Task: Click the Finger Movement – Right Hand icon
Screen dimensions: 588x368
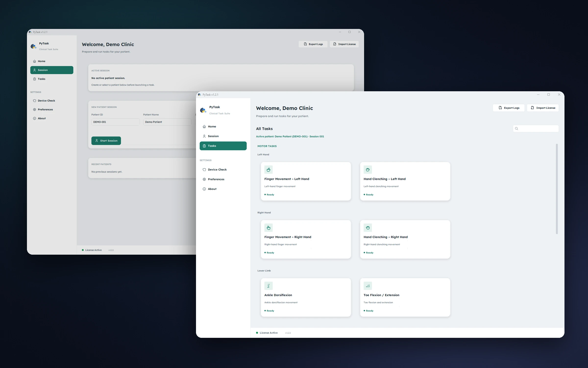Action: coord(268,228)
